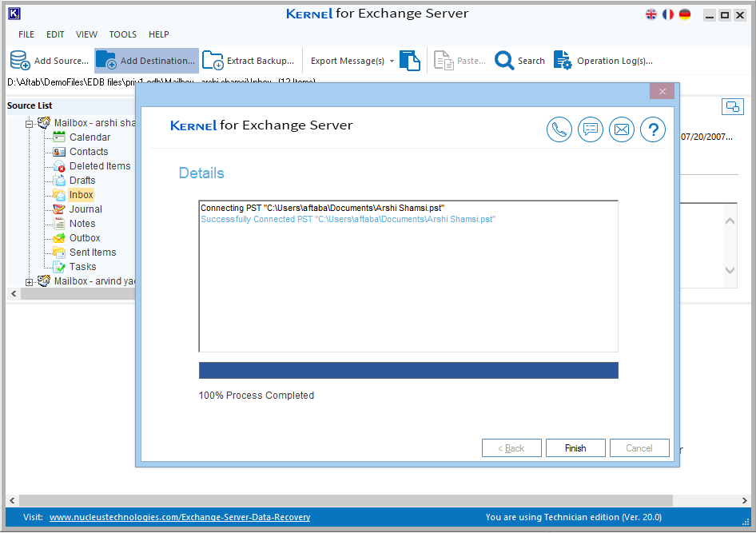Open Operation Log(s) from the toolbar
Image resolution: width=756 pixels, height=533 pixels.
(603, 61)
